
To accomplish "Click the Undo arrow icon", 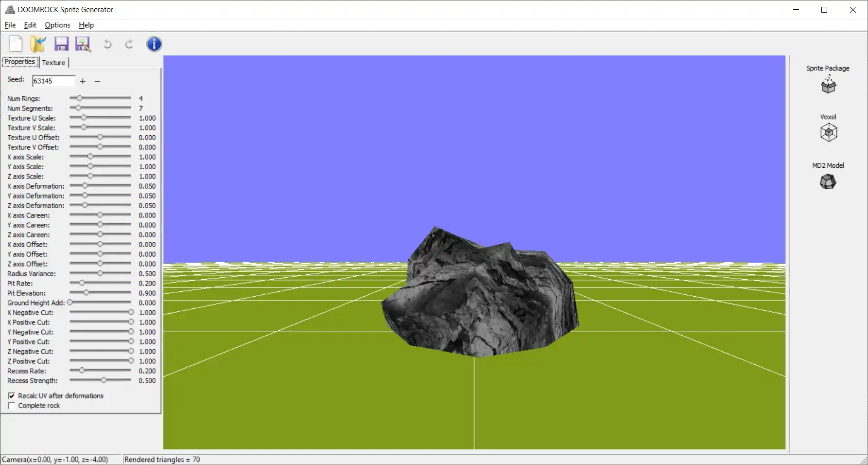I will point(107,44).
